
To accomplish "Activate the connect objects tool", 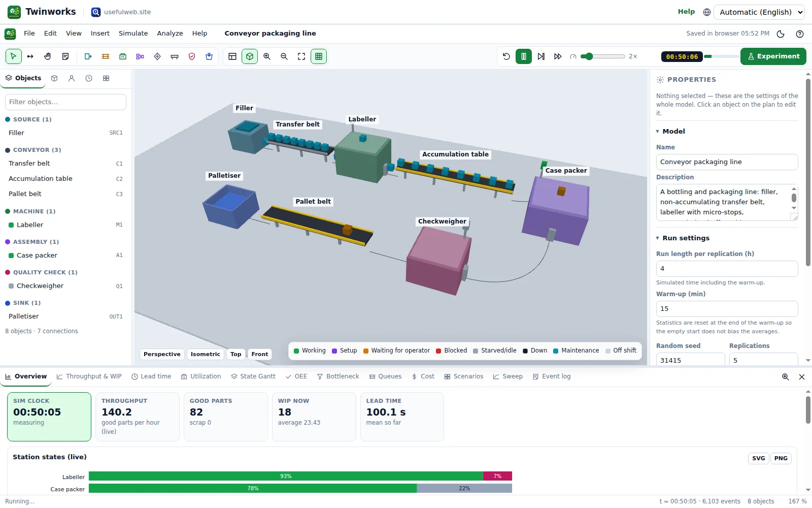I will [30, 56].
